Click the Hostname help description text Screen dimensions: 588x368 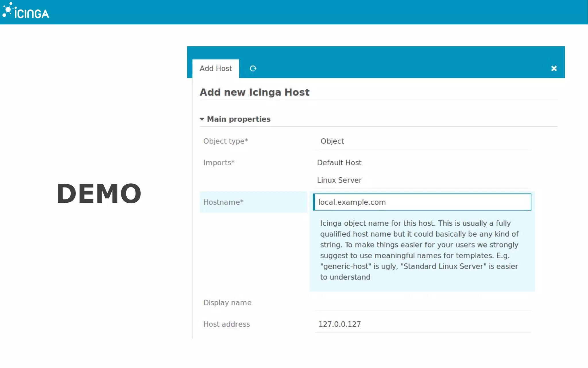[x=419, y=250]
